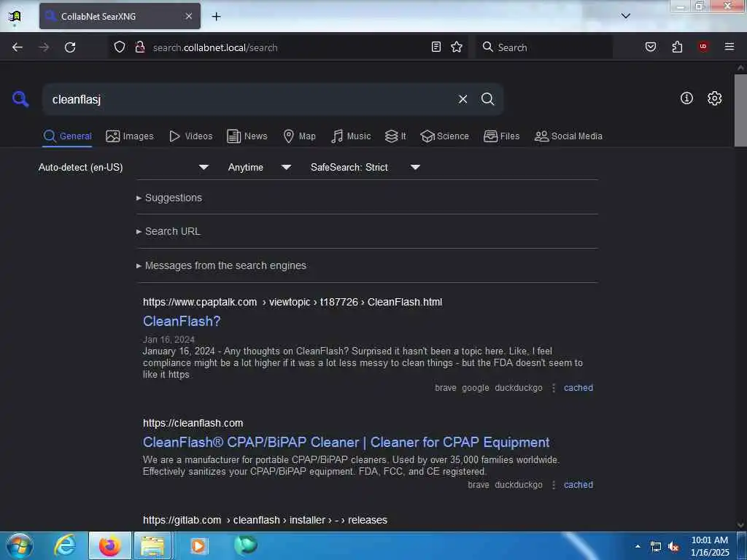Open the extensions puzzle icon
This screenshot has width=747, height=560.
coord(677,47)
